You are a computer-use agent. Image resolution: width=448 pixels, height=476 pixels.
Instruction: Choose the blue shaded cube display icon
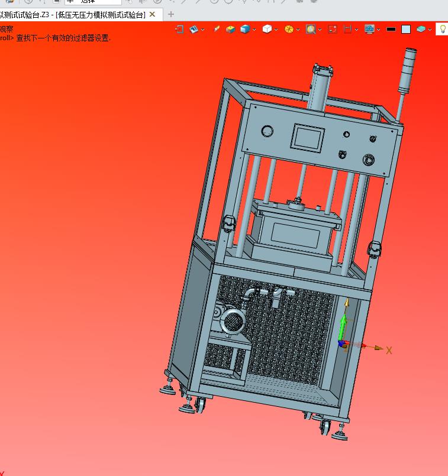[245, 29]
